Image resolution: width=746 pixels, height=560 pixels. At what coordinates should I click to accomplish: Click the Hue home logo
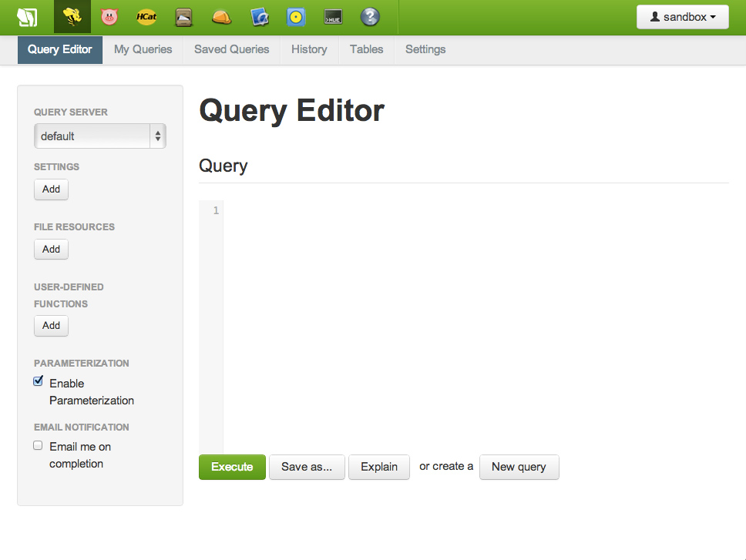(x=28, y=17)
